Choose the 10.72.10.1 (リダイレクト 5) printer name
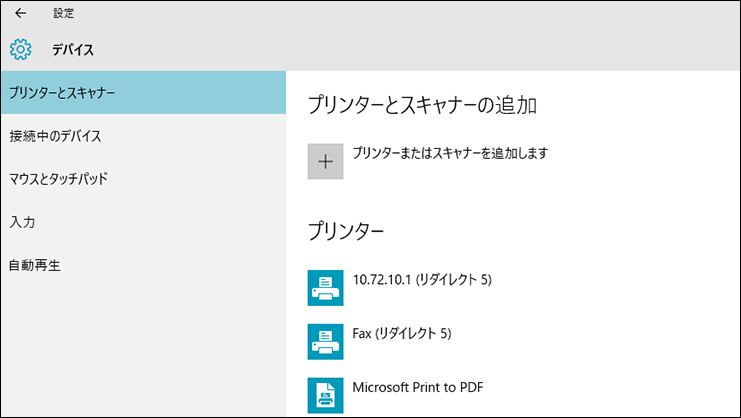The width and height of the screenshot is (741, 418). point(422,280)
